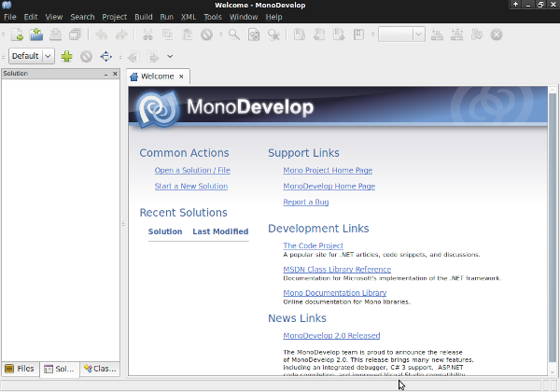Image resolution: width=560 pixels, height=392 pixels.
Task: Open the Mono Project Home Page link
Action: pos(328,170)
